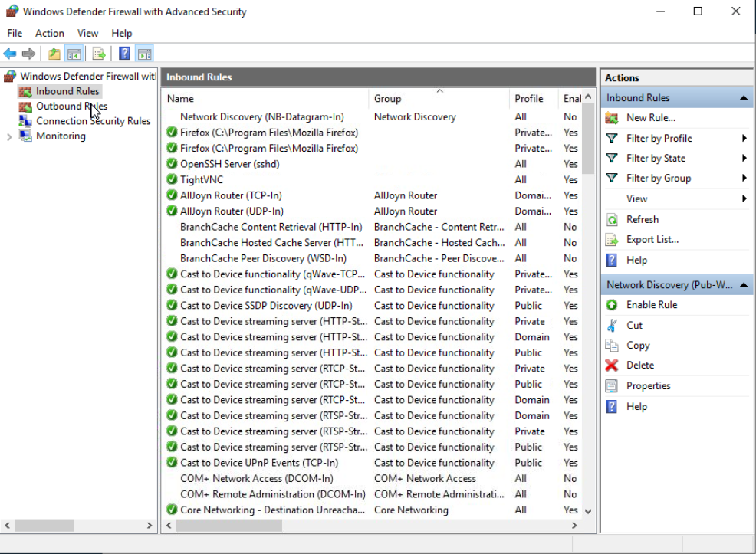Sort rules by the Name column header
Screen dimensions: 756x554
click(x=265, y=98)
